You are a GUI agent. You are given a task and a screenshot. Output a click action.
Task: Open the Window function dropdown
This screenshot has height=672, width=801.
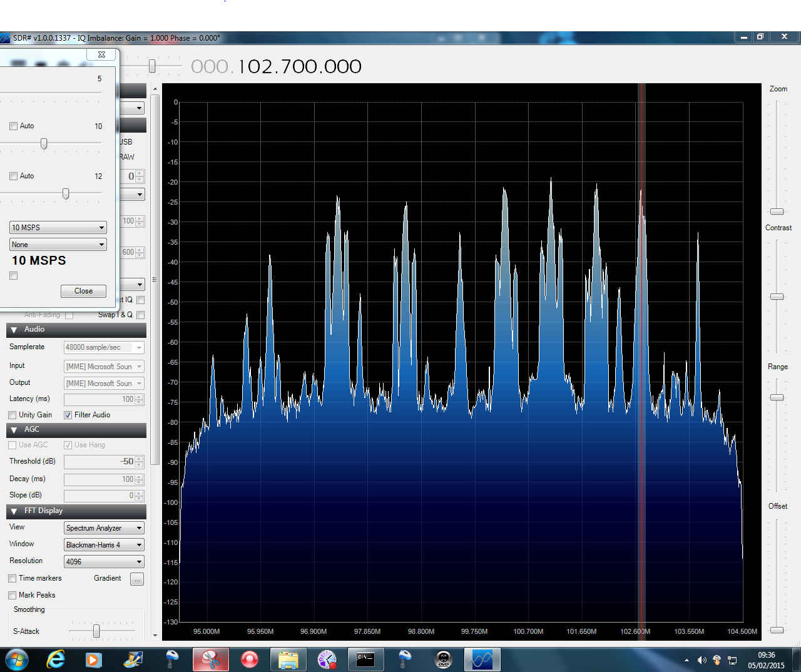point(104,545)
